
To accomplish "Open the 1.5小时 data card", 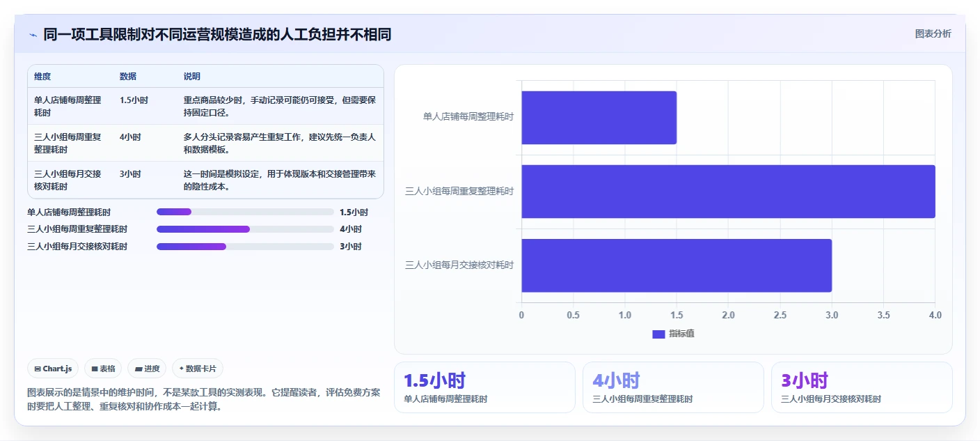I will tap(484, 387).
